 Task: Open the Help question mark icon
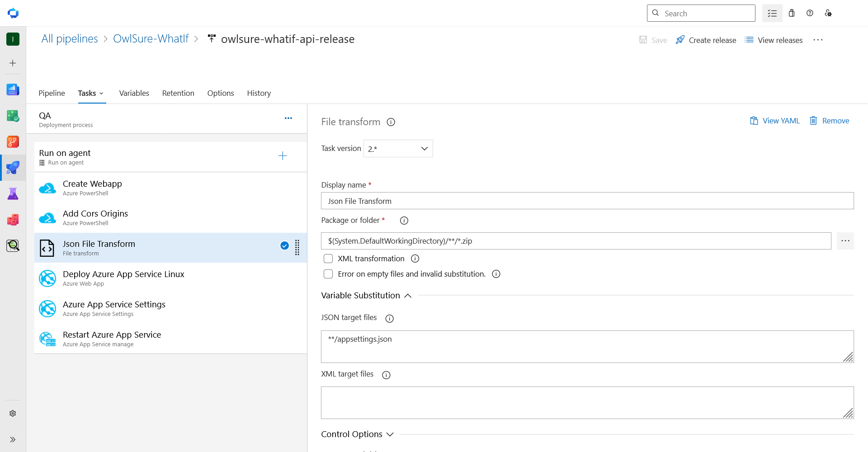tap(810, 13)
